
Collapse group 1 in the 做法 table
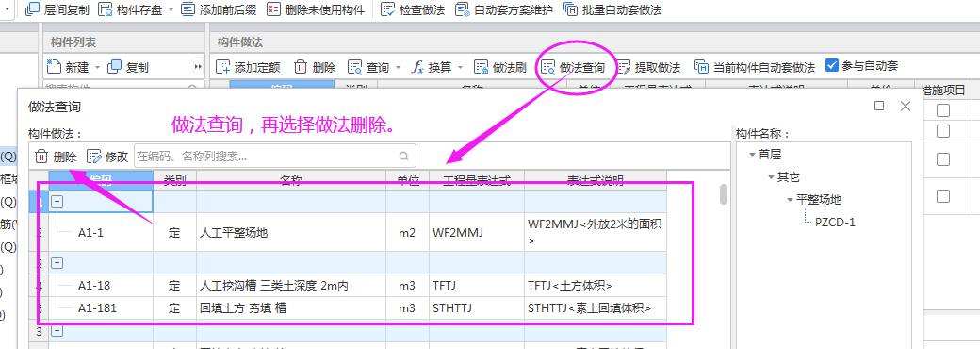coord(57,202)
